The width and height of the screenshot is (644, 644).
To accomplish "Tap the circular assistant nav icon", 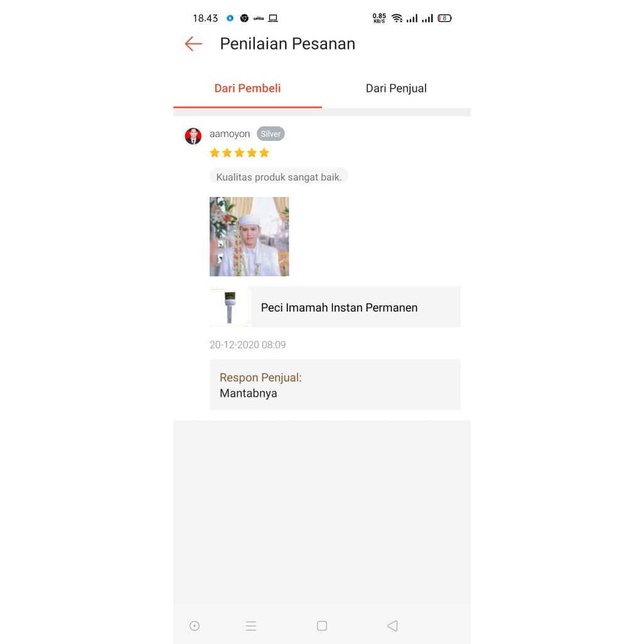I will [195, 626].
